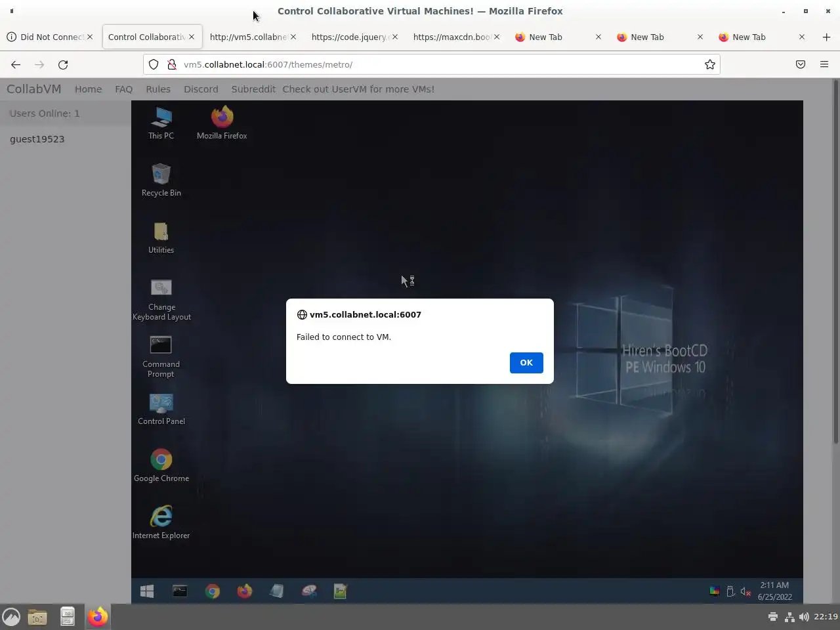Viewport: 840px width, 630px height.
Task: Click OK in the failed-to-connect dialog
Action: [526, 363]
